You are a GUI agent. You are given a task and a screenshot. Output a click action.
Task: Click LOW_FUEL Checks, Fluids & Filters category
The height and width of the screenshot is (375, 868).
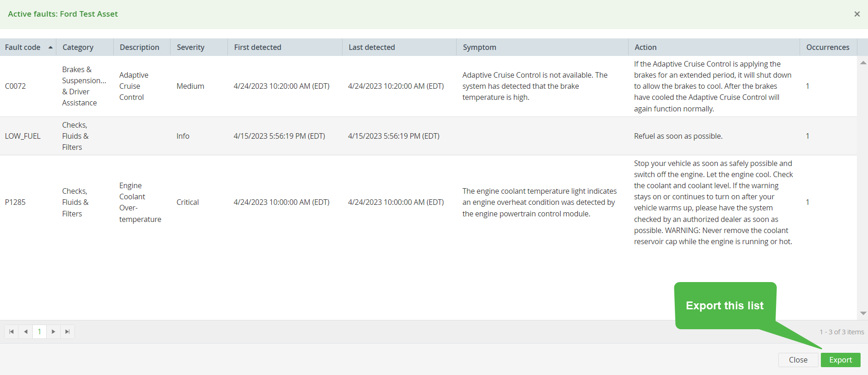(x=75, y=136)
